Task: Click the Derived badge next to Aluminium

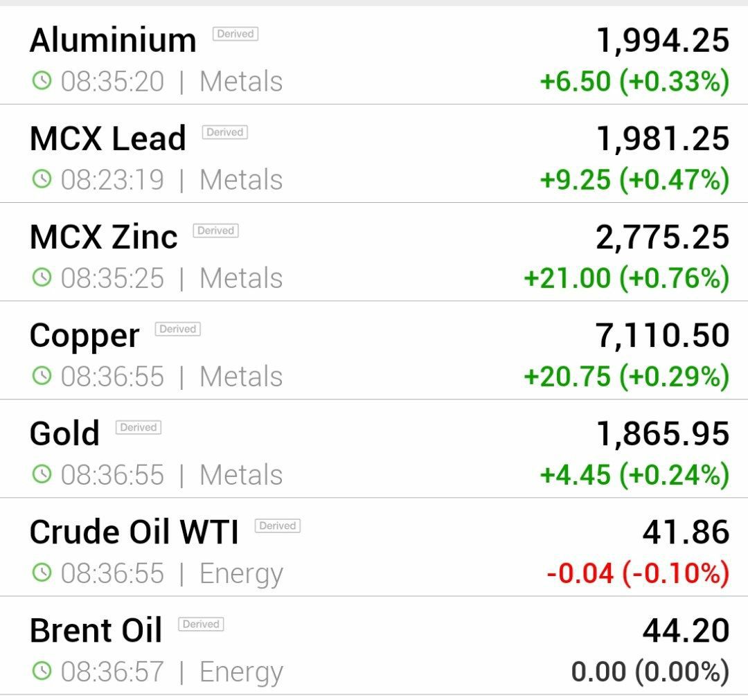Action: click(x=235, y=34)
